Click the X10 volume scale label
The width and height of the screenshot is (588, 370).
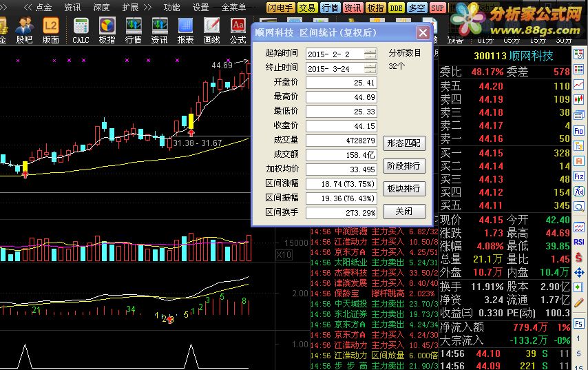pyautogui.click(x=284, y=255)
